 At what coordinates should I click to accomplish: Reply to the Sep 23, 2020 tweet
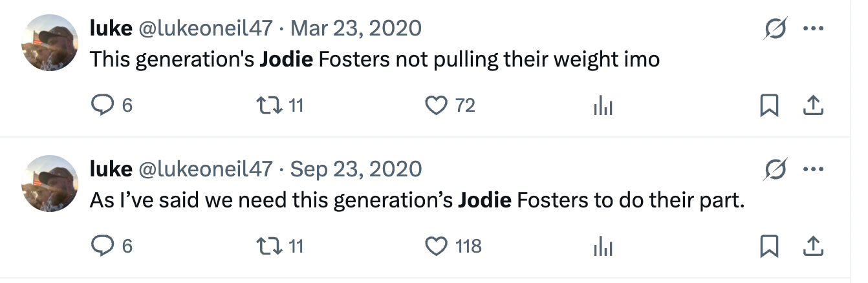(103, 246)
